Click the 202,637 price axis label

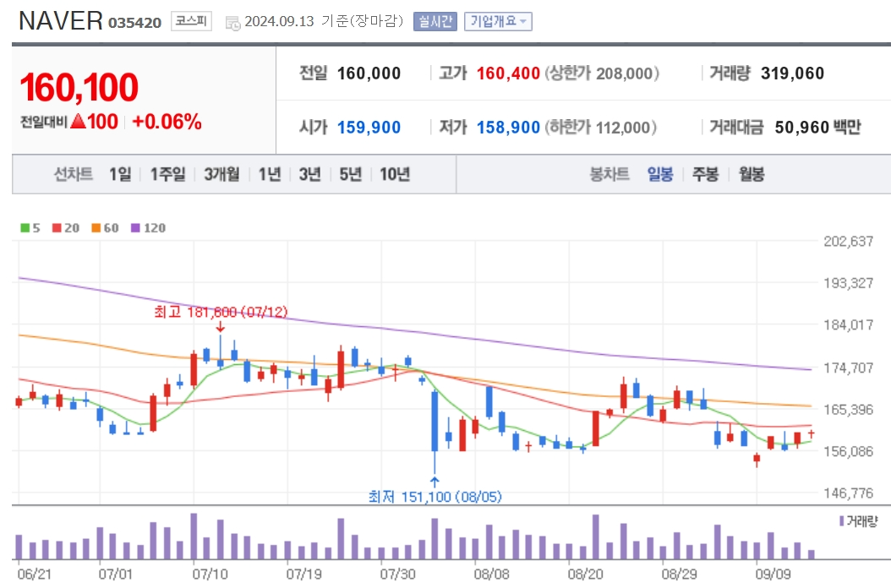tap(849, 242)
